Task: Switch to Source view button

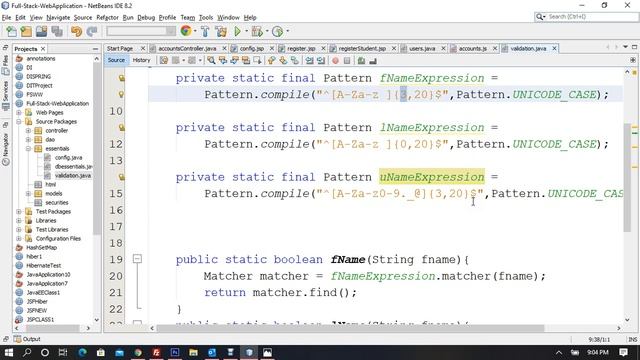Action: [x=116, y=60]
